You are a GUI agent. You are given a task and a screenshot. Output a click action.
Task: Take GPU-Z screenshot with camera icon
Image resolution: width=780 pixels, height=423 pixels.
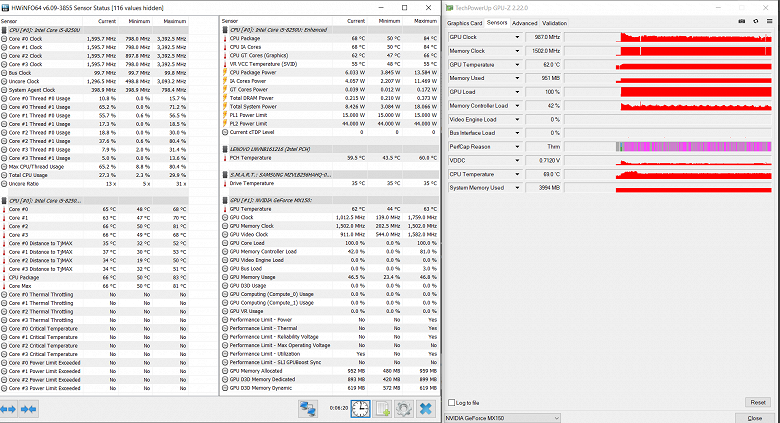(742, 21)
